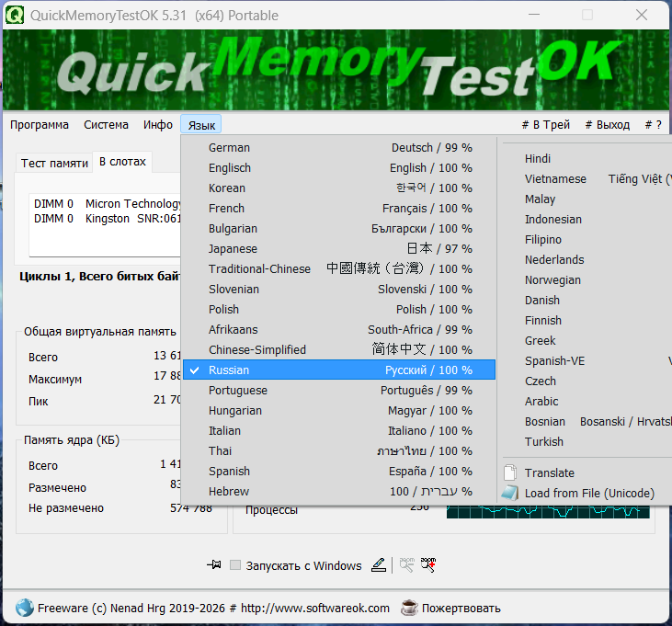Screen dimensions: 672x626
Task: Click the Translate document icon
Action: click(510, 472)
